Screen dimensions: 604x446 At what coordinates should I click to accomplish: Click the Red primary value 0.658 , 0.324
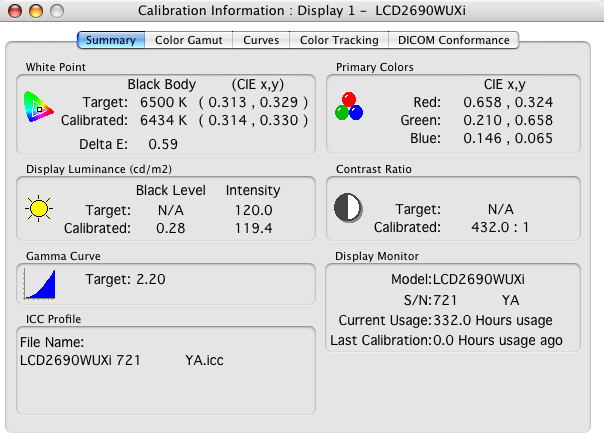(508, 102)
